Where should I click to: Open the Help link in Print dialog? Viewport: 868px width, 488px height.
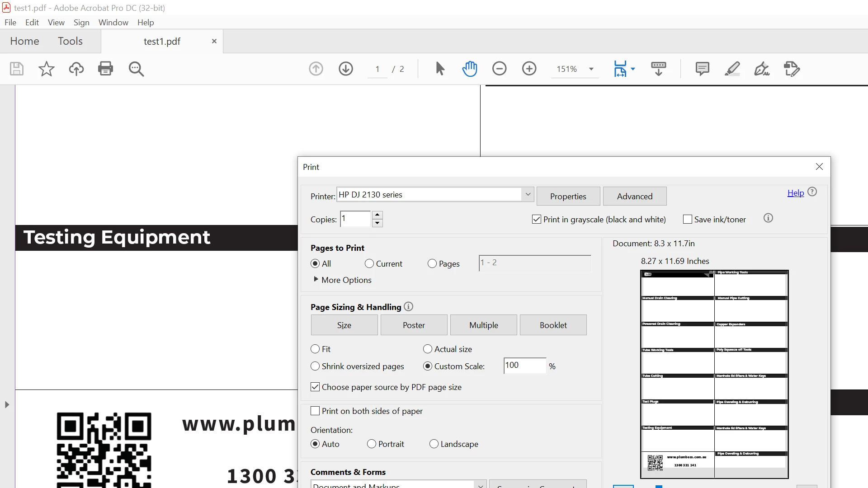click(x=795, y=193)
